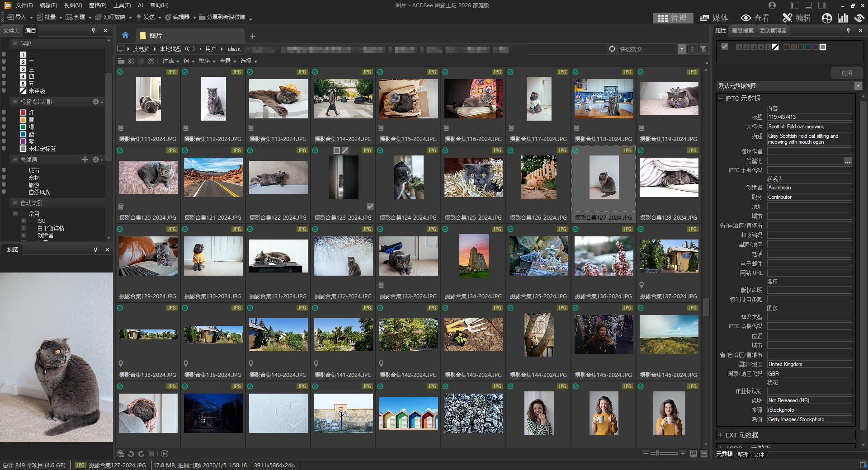Open the People mode icon
Image resolution: width=868 pixels, height=470 pixels.
[827, 18]
